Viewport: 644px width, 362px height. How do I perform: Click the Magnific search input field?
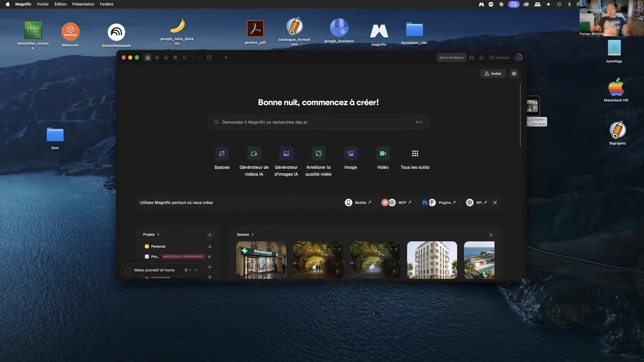pos(318,122)
